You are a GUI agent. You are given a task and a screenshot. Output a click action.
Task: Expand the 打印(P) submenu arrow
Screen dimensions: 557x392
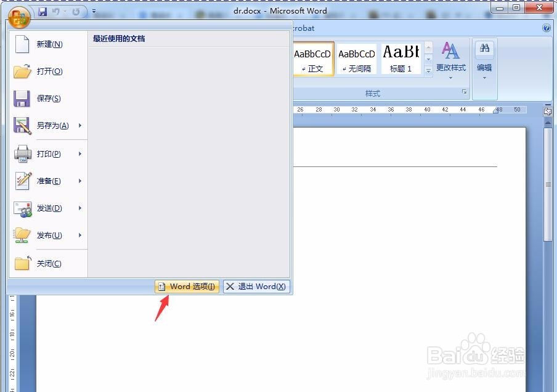(x=80, y=153)
